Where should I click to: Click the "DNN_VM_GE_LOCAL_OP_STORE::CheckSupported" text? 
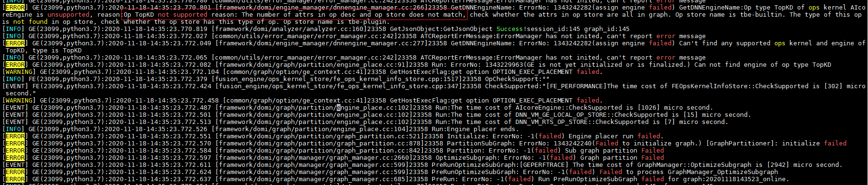(x=591, y=115)
